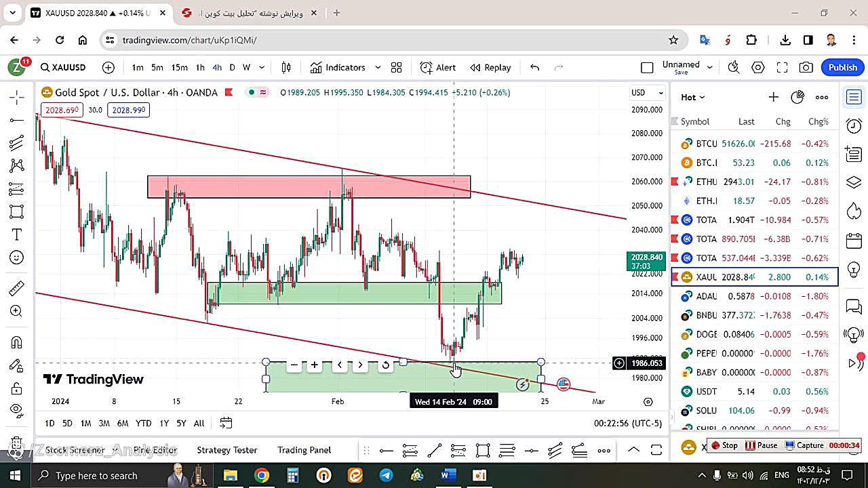Viewport: 868px width, 488px height.
Task: Open Chrome from the Windows taskbar
Action: click(261, 475)
